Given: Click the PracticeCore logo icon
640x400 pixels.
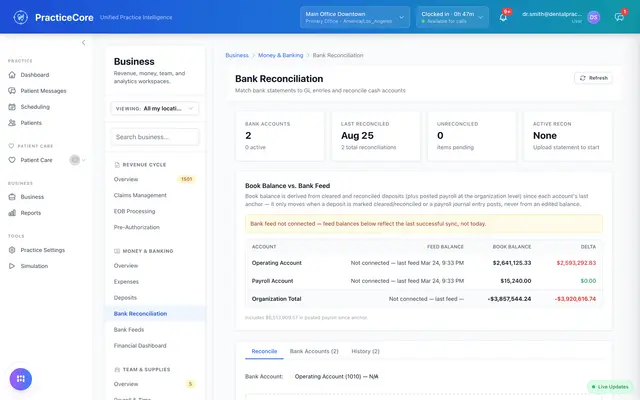Looking at the screenshot, I should [20, 17].
